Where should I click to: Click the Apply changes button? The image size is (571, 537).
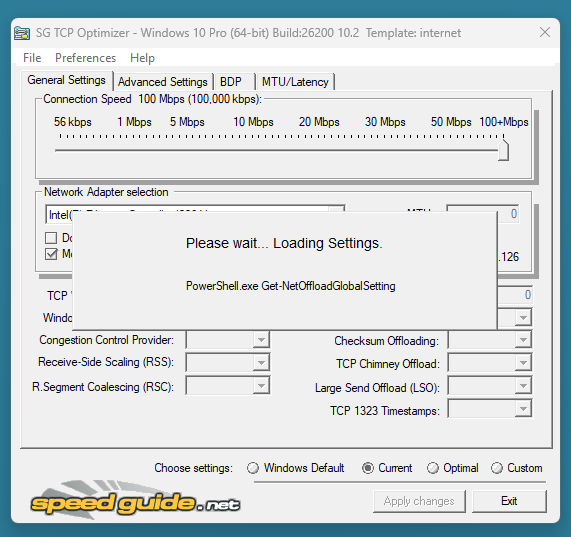419,501
